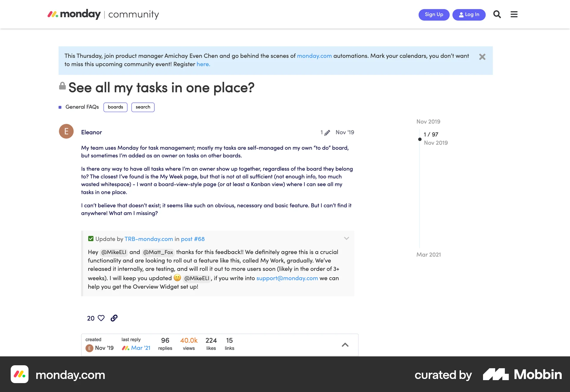Copy post link via chain icon
This screenshot has height=392, width=570.
click(x=114, y=318)
